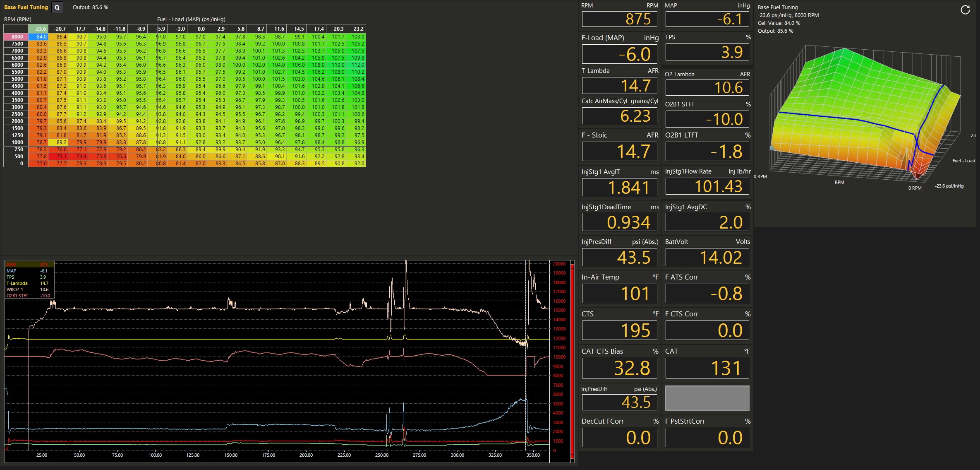Click the refresh icon on the 3D surface view
Image resolution: width=980 pixels, height=470 pixels.
pos(965,10)
